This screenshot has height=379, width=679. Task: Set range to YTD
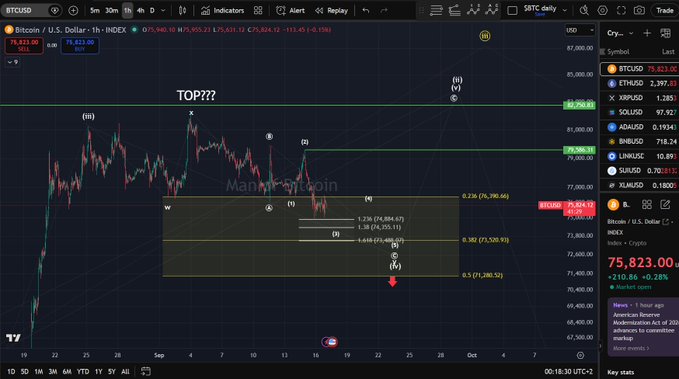pyautogui.click(x=83, y=372)
